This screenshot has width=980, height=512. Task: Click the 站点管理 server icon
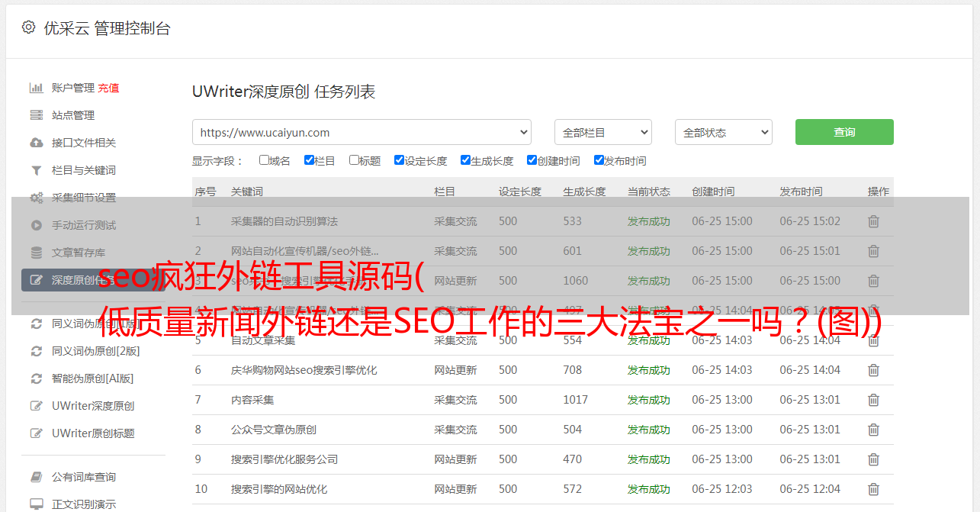(x=36, y=115)
